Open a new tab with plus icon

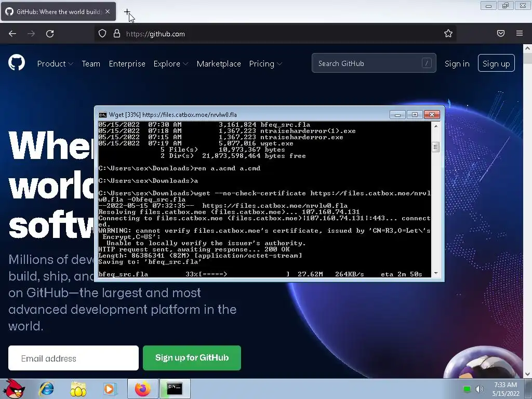tap(127, 12)
